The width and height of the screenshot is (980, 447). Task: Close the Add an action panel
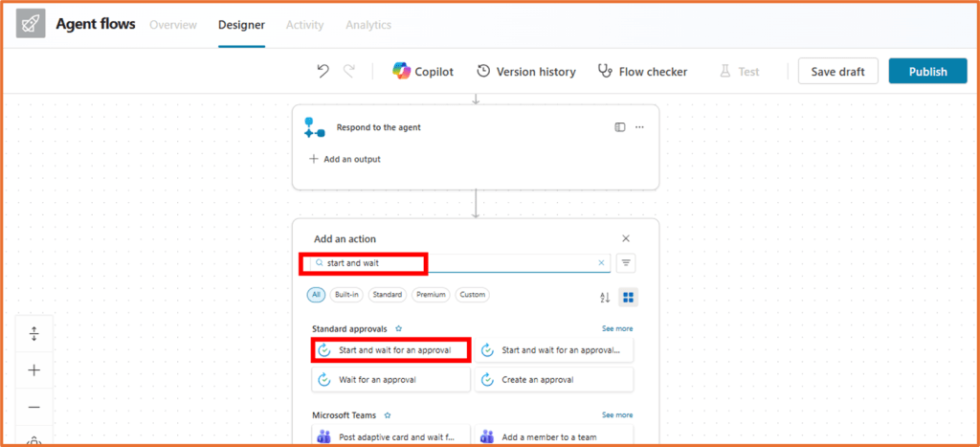[x=626, y=238]
